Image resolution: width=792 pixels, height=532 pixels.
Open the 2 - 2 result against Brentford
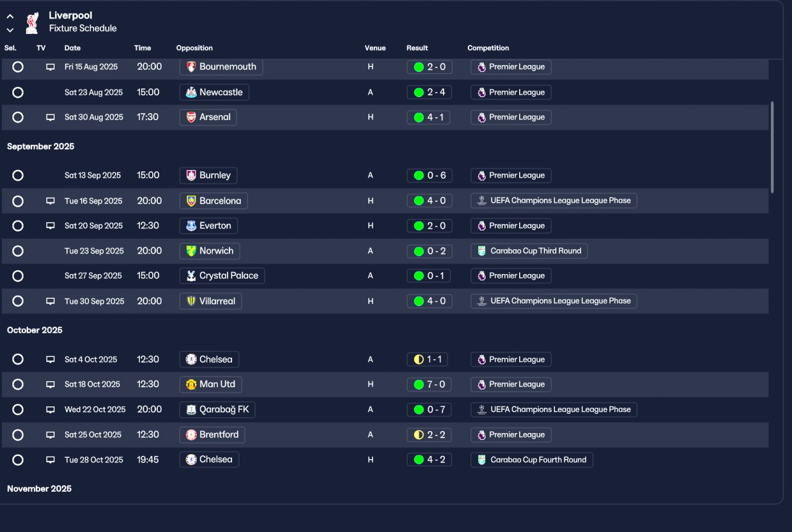tap(429, 435)
